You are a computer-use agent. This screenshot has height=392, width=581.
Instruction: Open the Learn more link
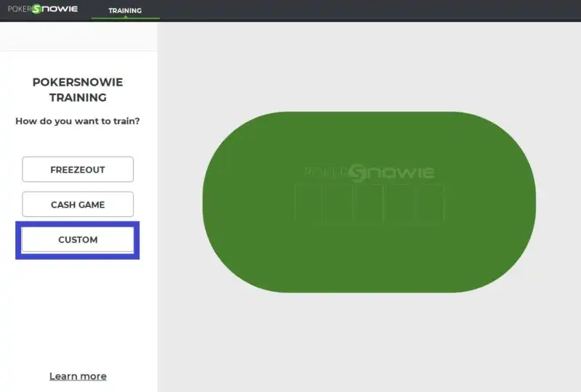coord(78,376)
